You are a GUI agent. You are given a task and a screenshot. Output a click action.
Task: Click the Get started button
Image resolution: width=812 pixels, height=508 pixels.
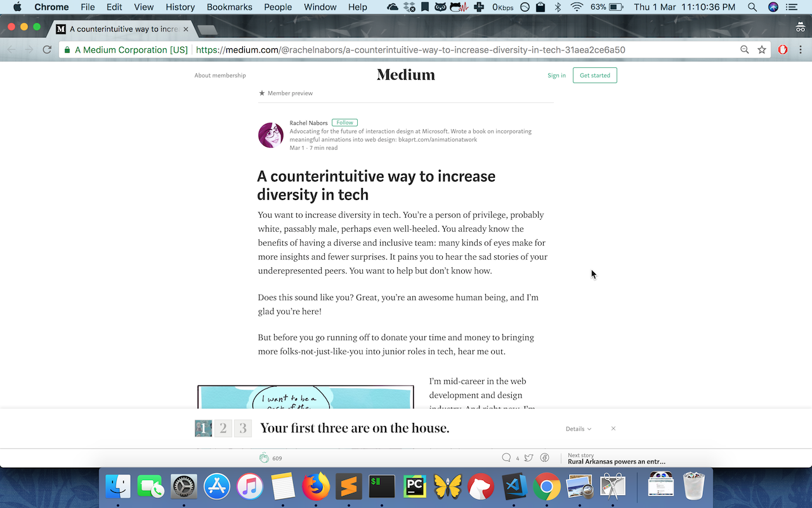(595, 76)
